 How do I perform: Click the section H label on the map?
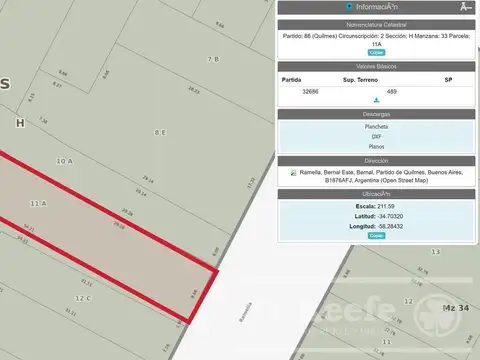pos(20,123)
